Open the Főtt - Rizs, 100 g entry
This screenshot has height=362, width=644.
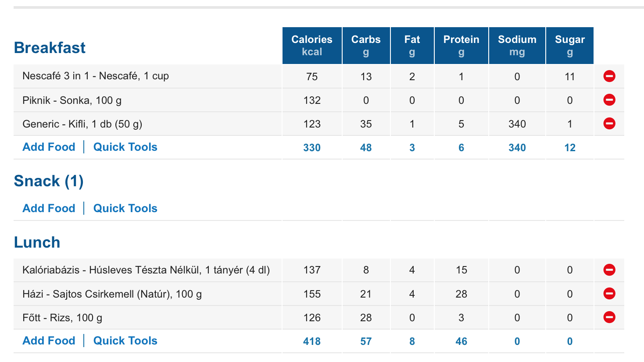point(62,318)
